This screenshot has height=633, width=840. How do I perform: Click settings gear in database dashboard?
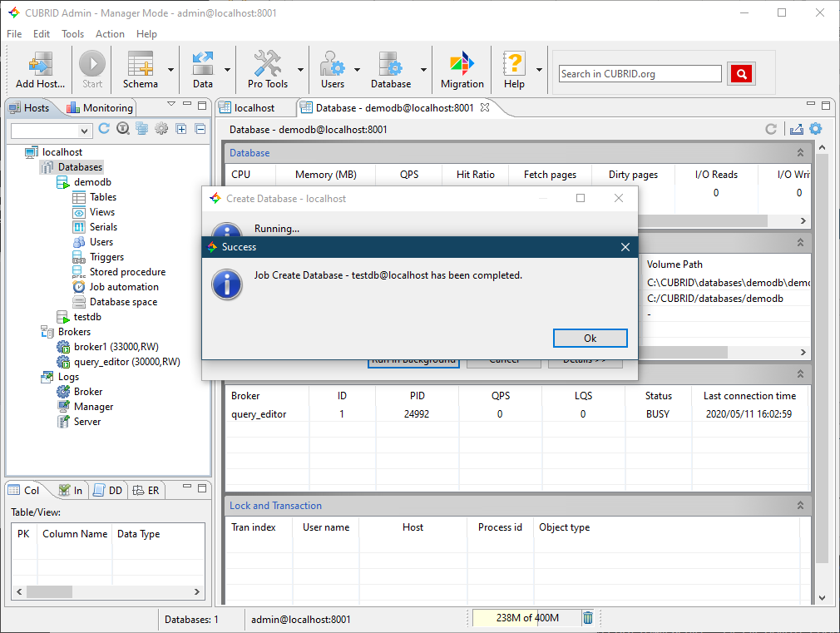pyautogui.click(x=816, y=129)
